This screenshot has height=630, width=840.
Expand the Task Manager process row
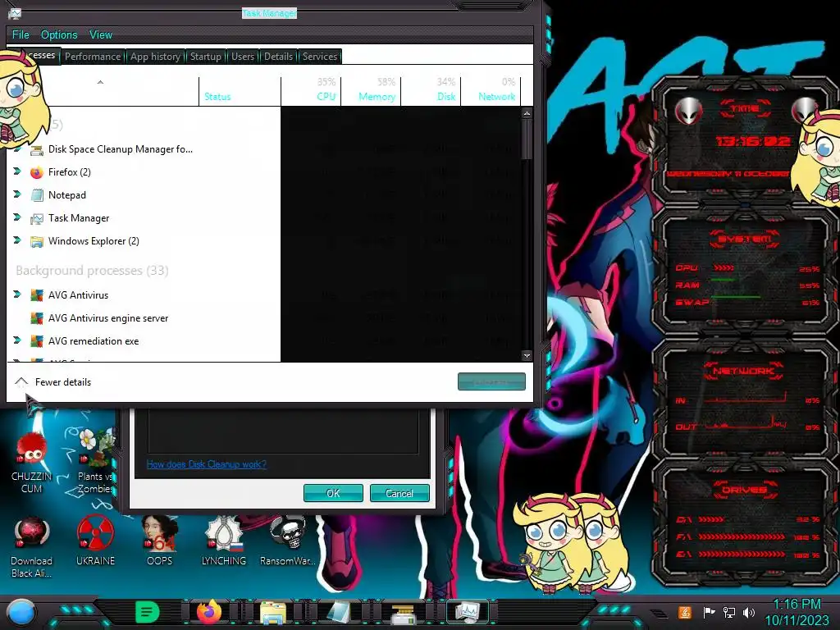16,217
